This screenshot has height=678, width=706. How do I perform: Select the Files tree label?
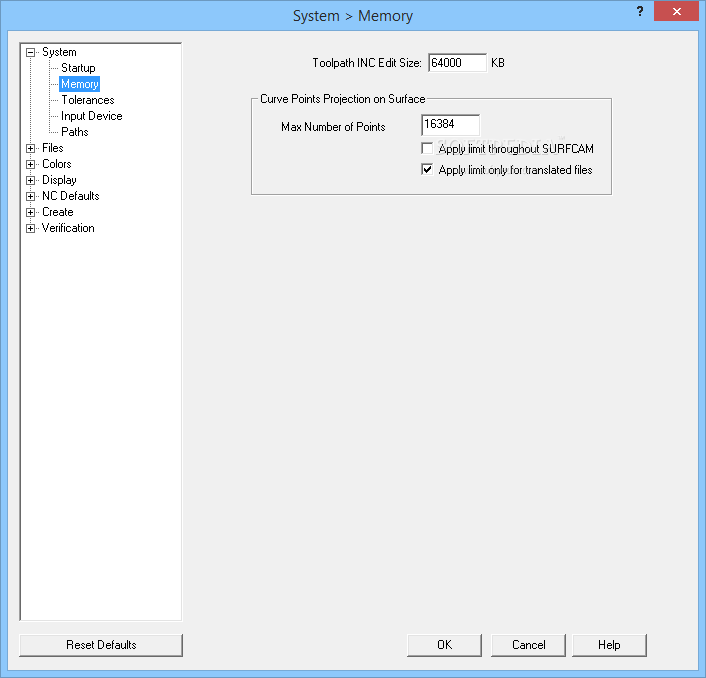[x=53, y=148]
